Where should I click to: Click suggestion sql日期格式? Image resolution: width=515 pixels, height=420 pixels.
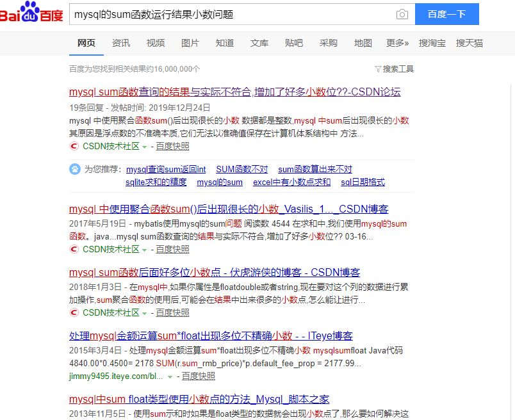363,182
